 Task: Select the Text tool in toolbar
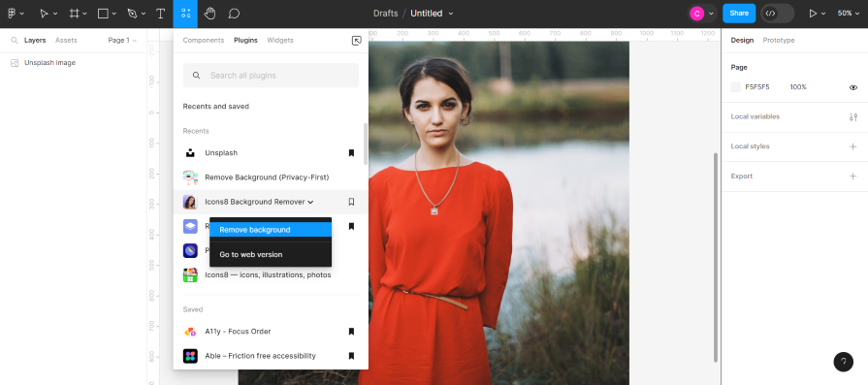tap(161, 14)
